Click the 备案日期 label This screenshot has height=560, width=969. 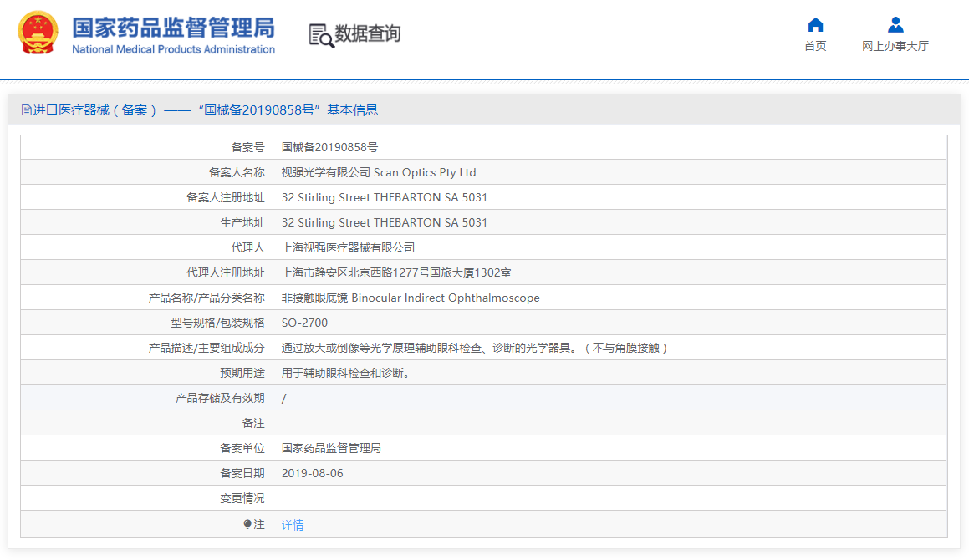click(242, 473)
